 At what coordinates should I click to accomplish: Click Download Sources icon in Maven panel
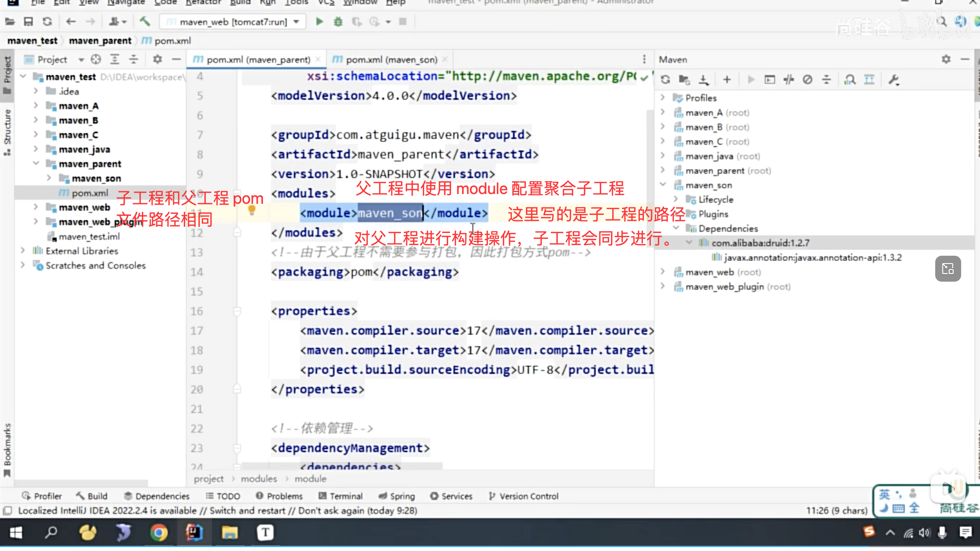coord(703,80)
